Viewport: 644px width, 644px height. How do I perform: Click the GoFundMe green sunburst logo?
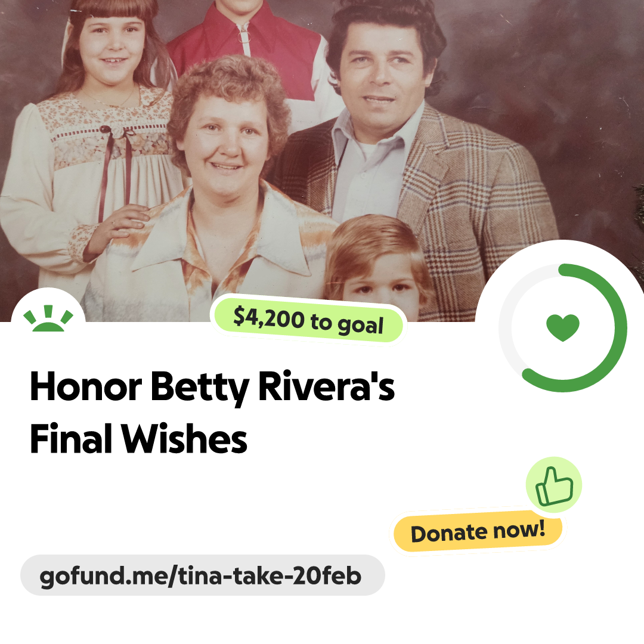point(48,318)
